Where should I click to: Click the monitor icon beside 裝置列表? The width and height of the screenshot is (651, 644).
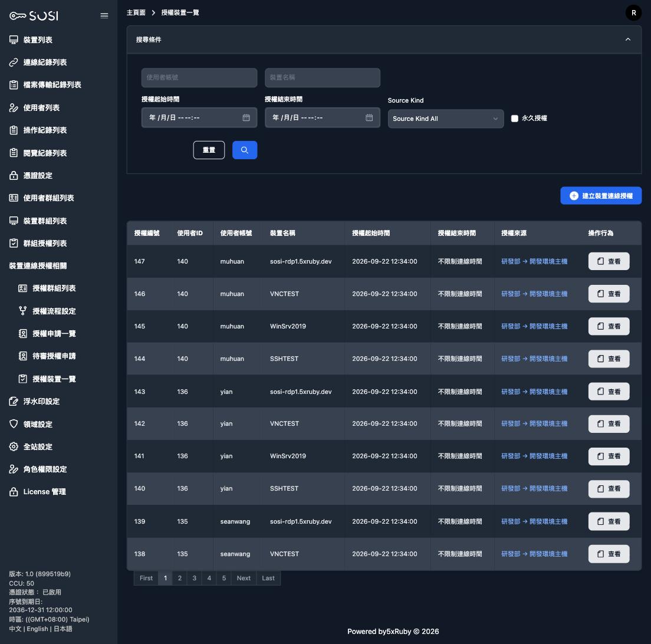coord(14,40)
